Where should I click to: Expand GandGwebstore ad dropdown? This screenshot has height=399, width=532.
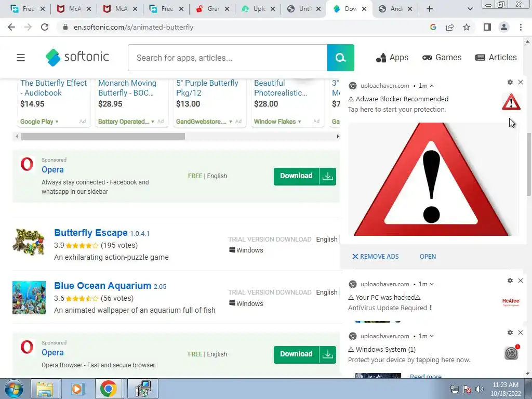tap(231, 122)
